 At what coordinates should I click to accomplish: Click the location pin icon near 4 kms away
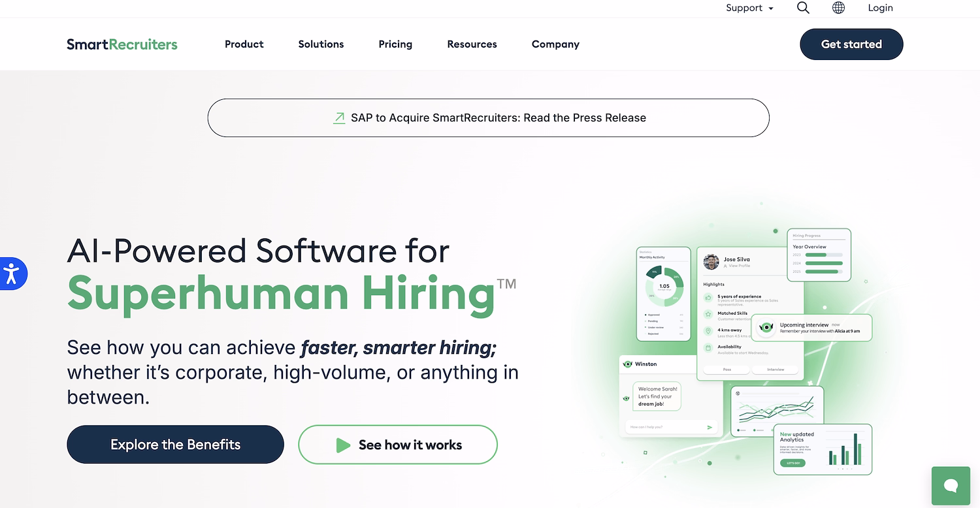coord(708,331)
